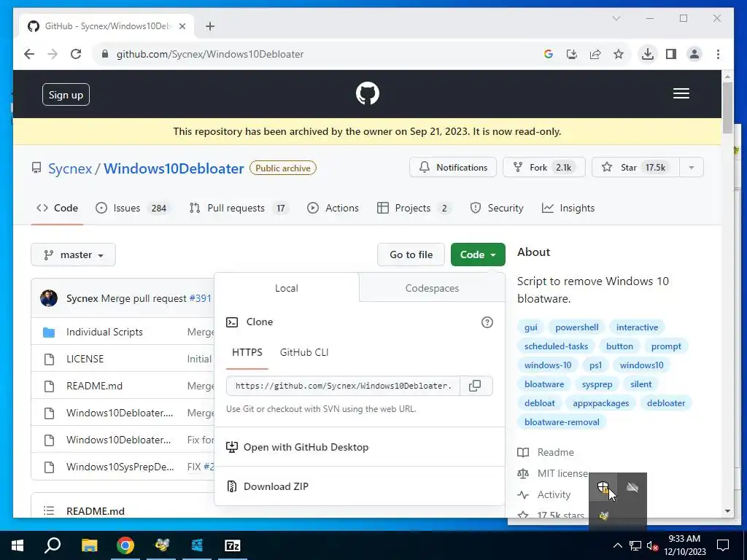The height and width of the screenshot is (560, 747).
Task: Click the install app icon in address bar
Action: coord(572,54)
